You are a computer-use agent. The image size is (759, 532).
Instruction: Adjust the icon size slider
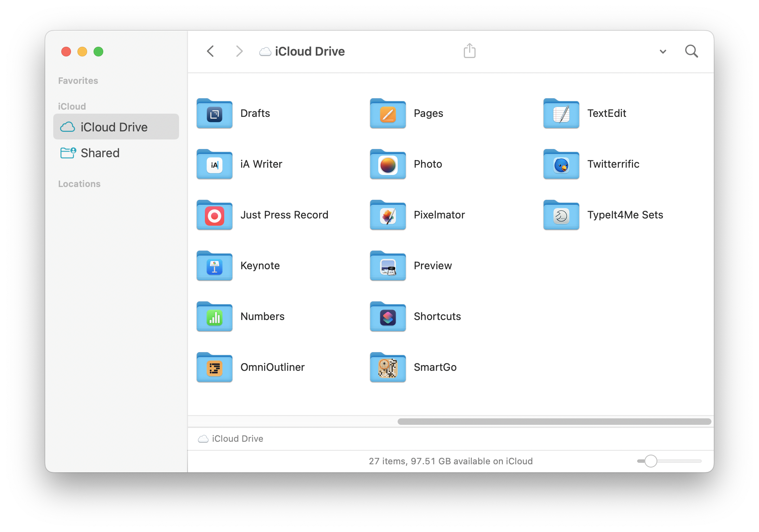click(x=651, y=461)
